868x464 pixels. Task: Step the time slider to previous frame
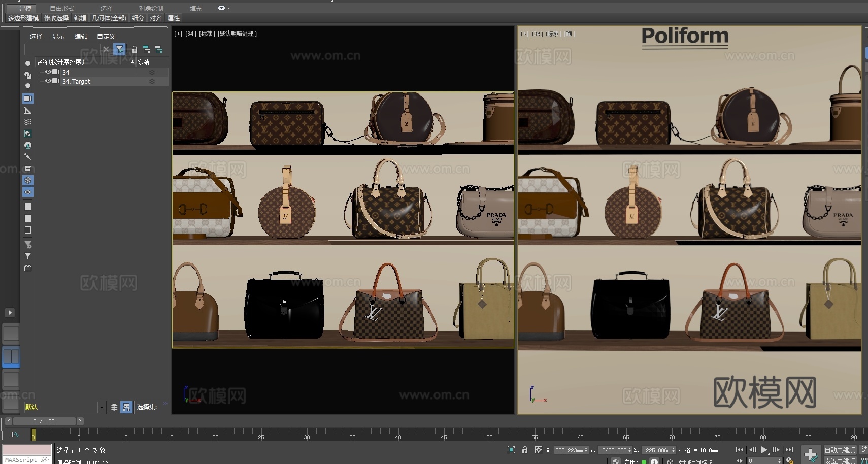[x=9, y=421]
